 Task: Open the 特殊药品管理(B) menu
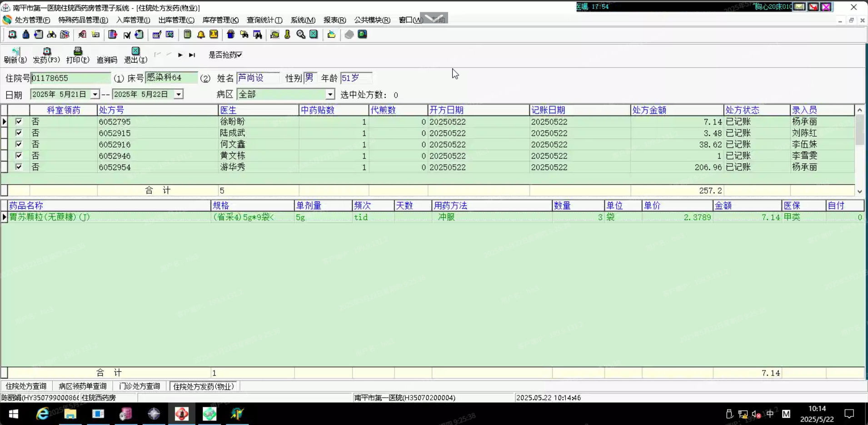point(83,20)
